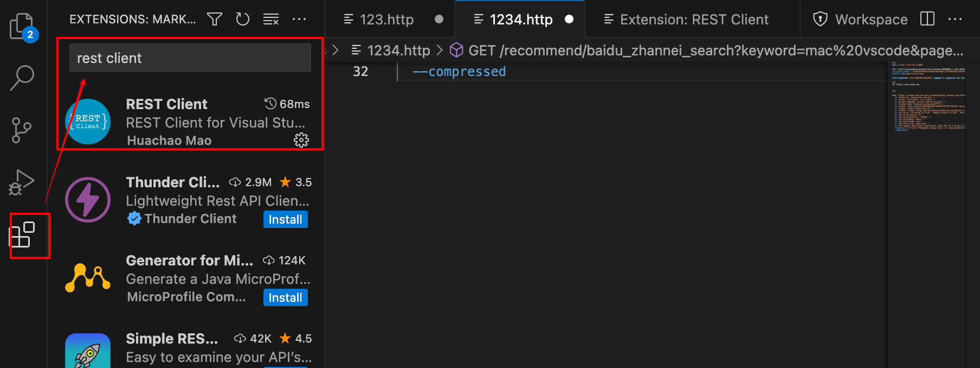Screen dimensions: 980x368
Task: Split the editor
Action: click(x=927, y=19)
